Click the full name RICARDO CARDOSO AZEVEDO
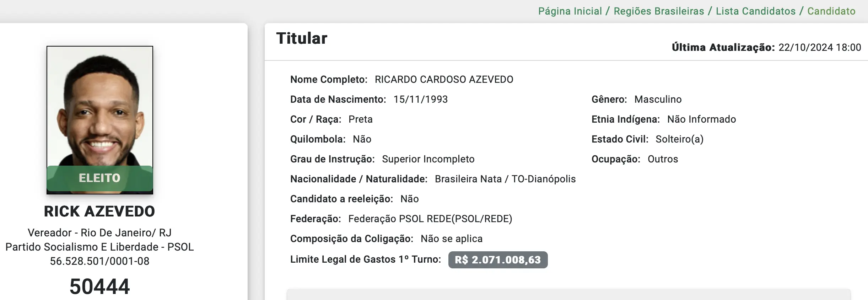The height and width of the screenshot is (300, 868). pyautogui.click(x=444, y=80)
